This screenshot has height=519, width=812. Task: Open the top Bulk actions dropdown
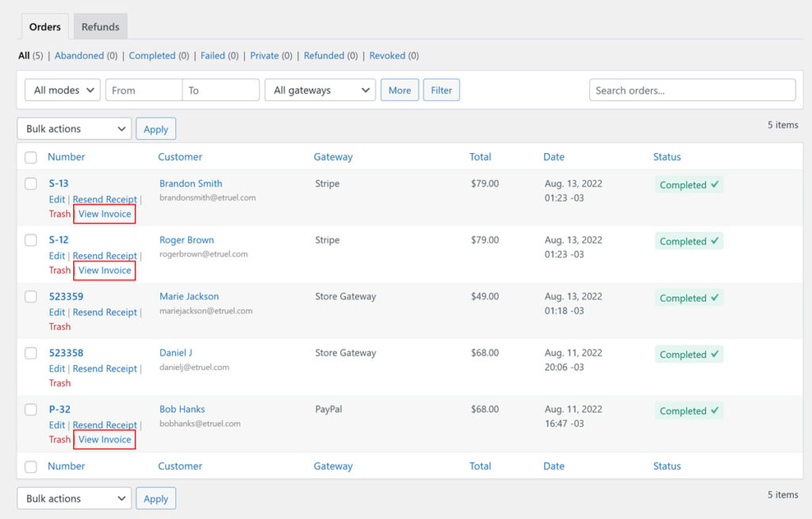pos(74,128)
